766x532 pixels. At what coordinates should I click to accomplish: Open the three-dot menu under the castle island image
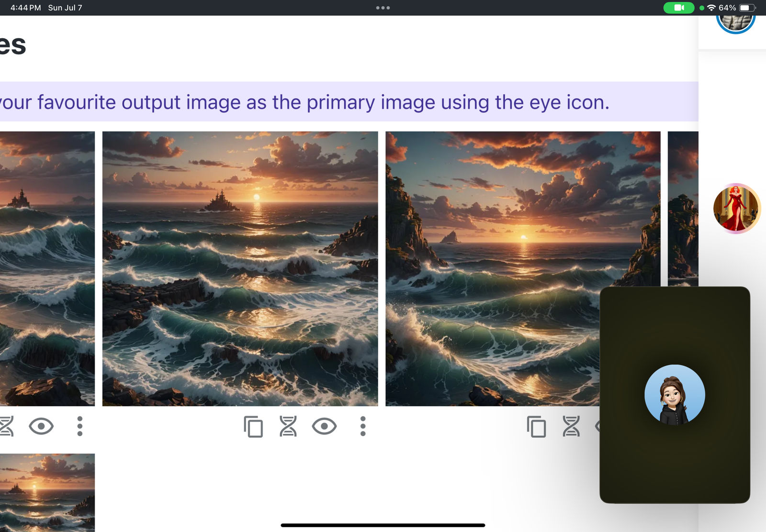coord(363,426)
